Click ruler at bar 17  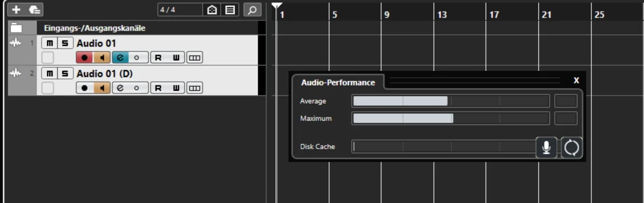494,14
